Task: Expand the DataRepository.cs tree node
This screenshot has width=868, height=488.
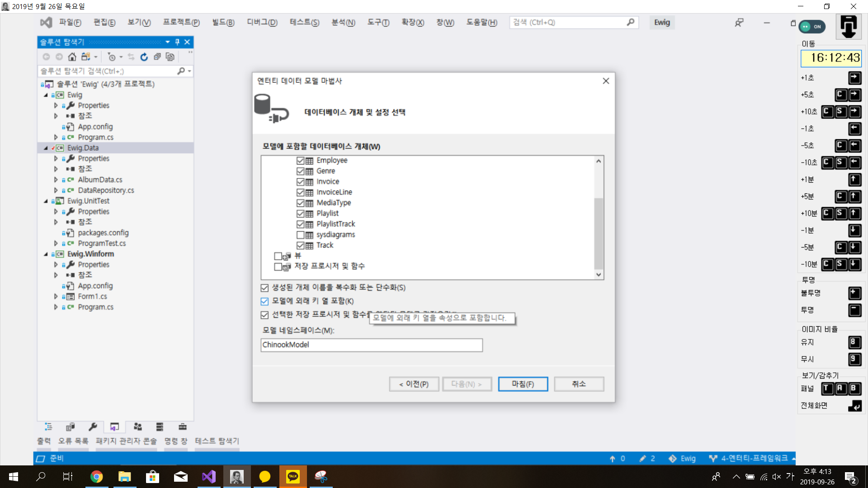Action: pos(56,191)
